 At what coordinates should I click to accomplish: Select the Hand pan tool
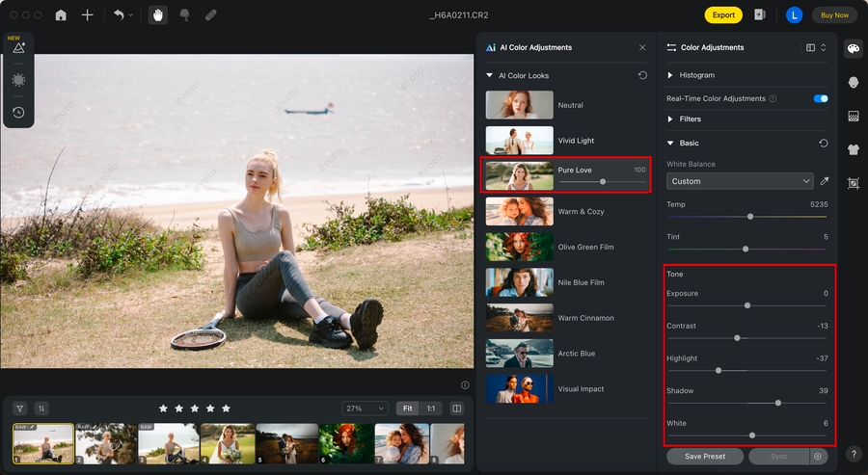coord(157,15)
